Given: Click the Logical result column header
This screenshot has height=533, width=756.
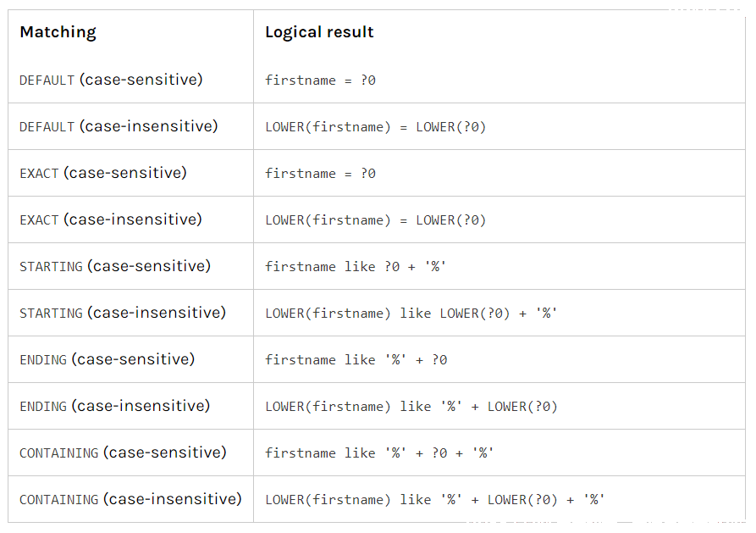Looking at the screenshot, I should pos(319,32).
